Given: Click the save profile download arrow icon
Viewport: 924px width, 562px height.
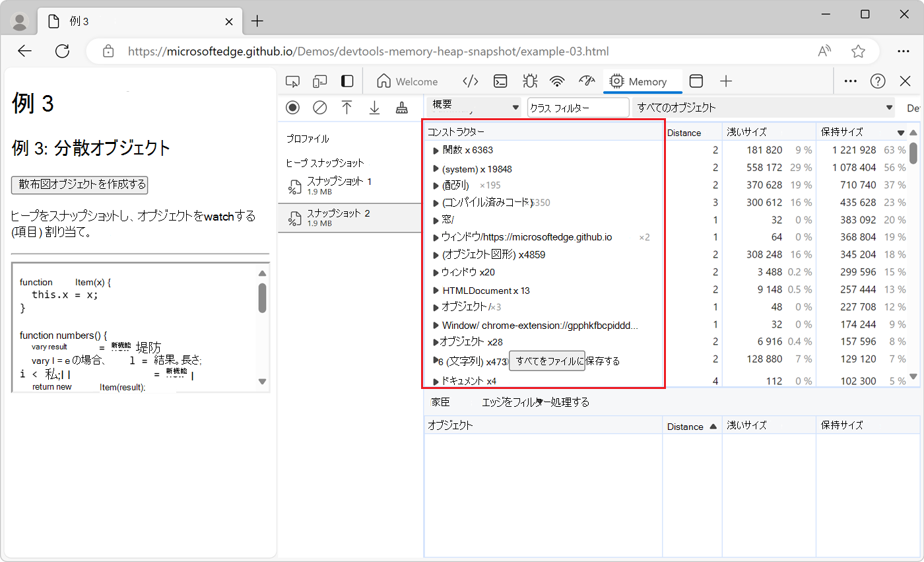Looking at the screenshot, I should [374, 108].
